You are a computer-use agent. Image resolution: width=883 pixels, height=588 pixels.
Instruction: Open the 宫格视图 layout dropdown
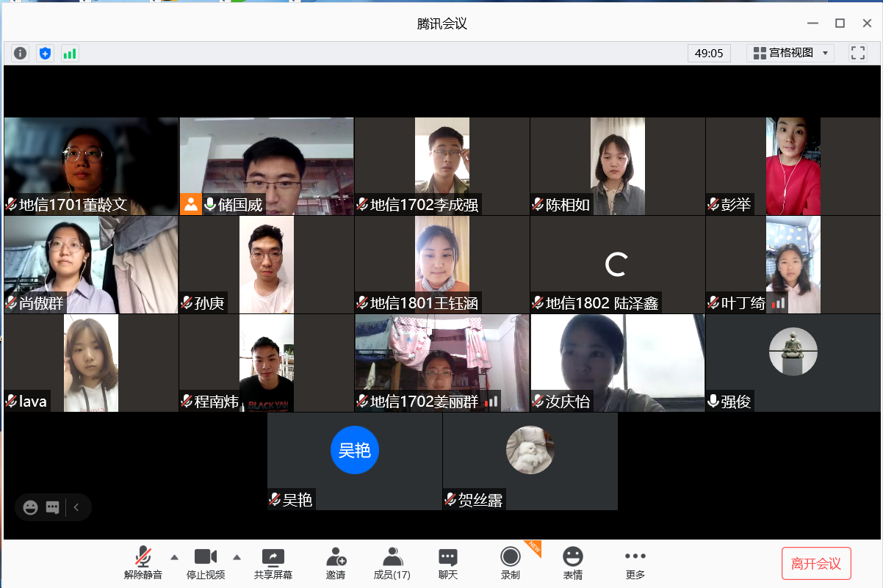point(790,53)
